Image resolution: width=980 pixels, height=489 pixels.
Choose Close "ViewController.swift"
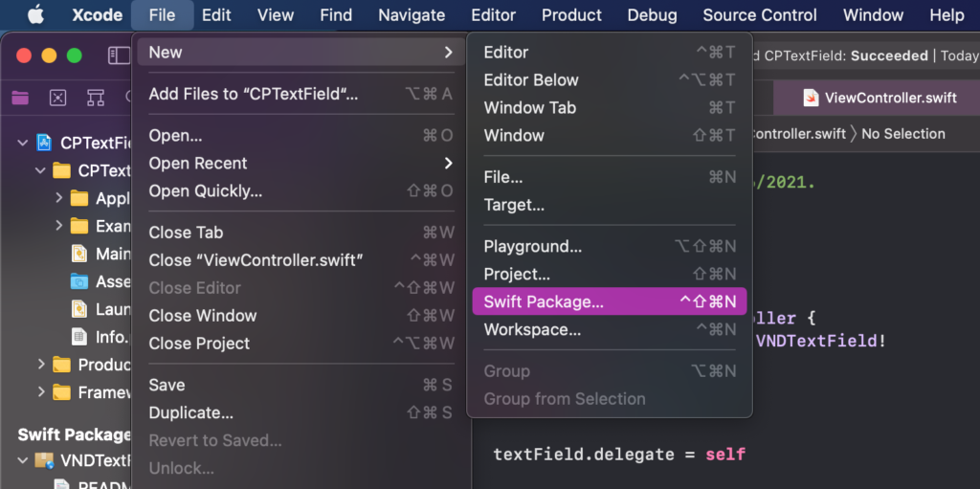click(x=301, y=260)
